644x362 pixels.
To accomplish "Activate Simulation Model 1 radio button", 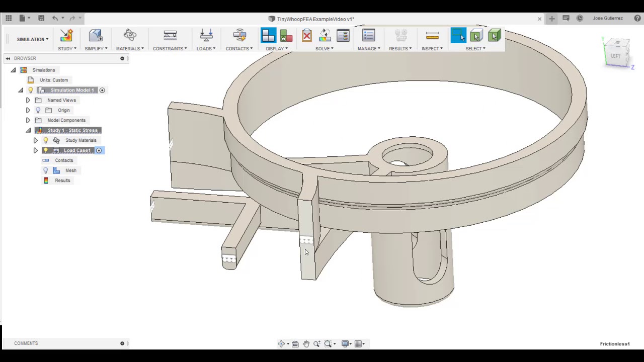I will tap(102, 90).
